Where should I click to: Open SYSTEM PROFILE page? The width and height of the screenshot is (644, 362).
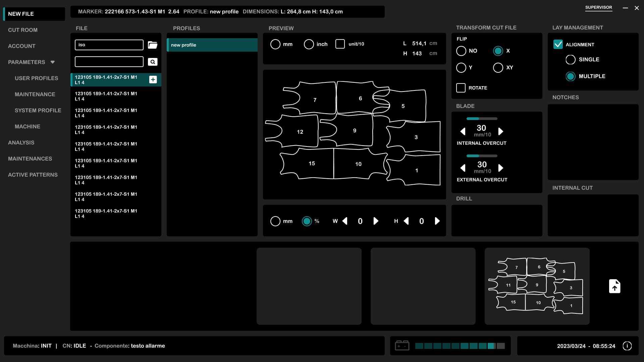(x=38, y=110)
